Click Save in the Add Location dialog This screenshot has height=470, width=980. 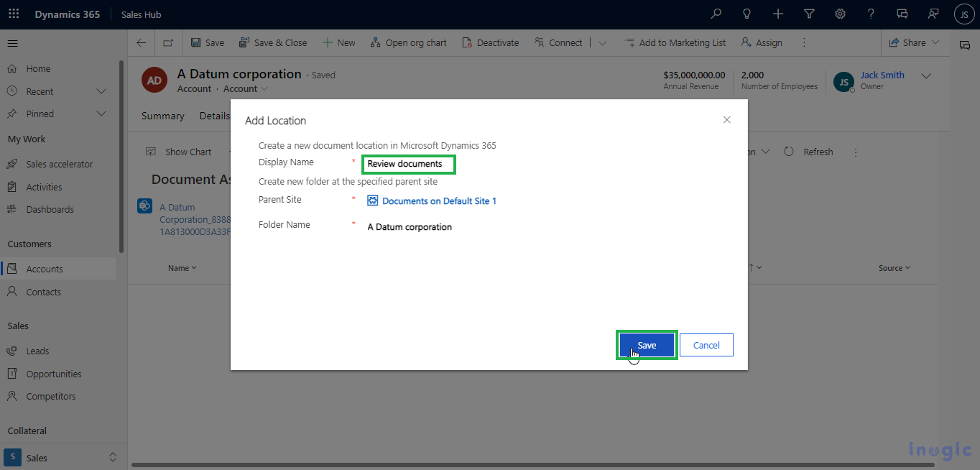647,345
